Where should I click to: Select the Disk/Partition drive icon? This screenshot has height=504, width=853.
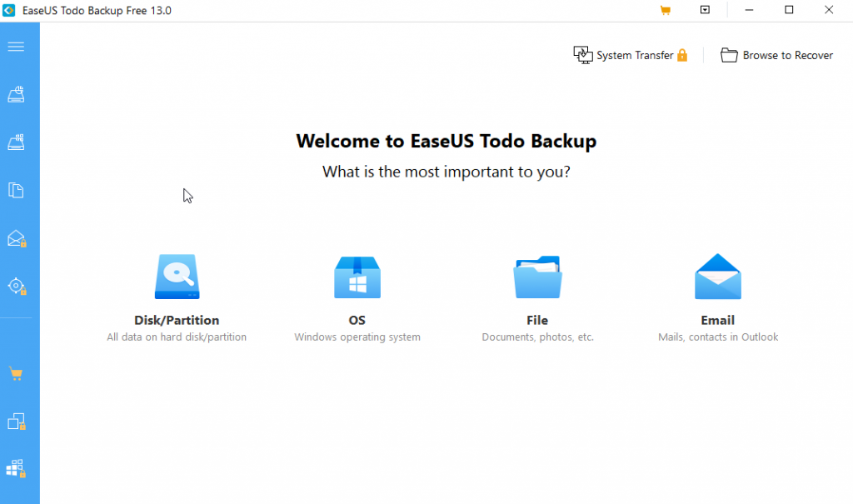[177, 277]
